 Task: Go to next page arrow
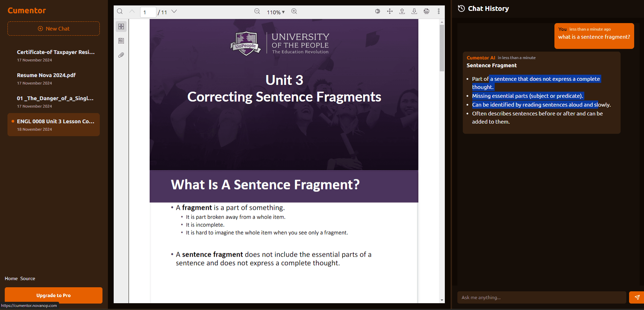click(174, 12)
